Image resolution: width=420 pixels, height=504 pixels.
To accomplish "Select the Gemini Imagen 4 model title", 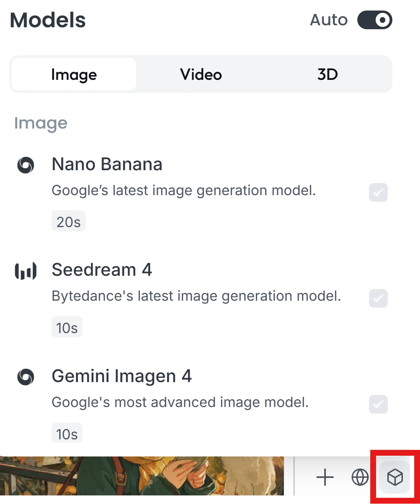I will (122, 376).
